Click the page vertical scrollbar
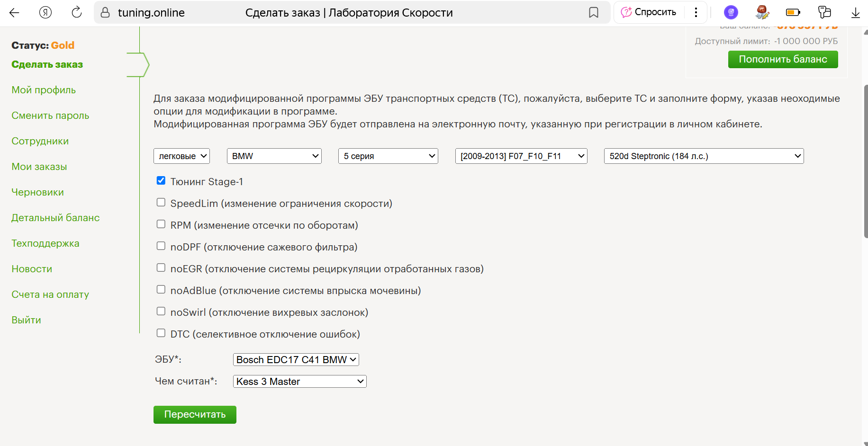The width and height of the screenshot is (868, 446). 865,161
